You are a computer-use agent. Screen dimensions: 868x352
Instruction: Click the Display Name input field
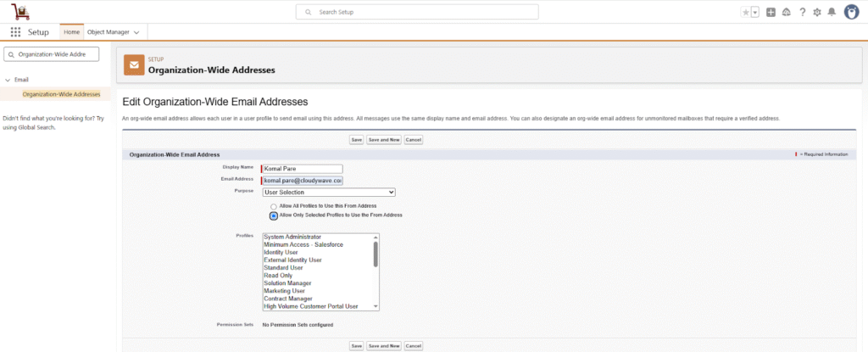click(x=303, y=168)
